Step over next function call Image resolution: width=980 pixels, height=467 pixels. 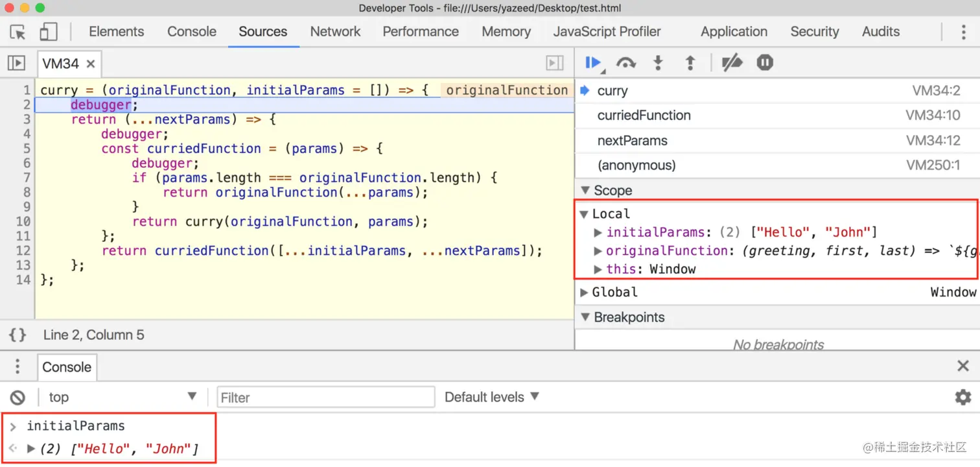[625, 63]
